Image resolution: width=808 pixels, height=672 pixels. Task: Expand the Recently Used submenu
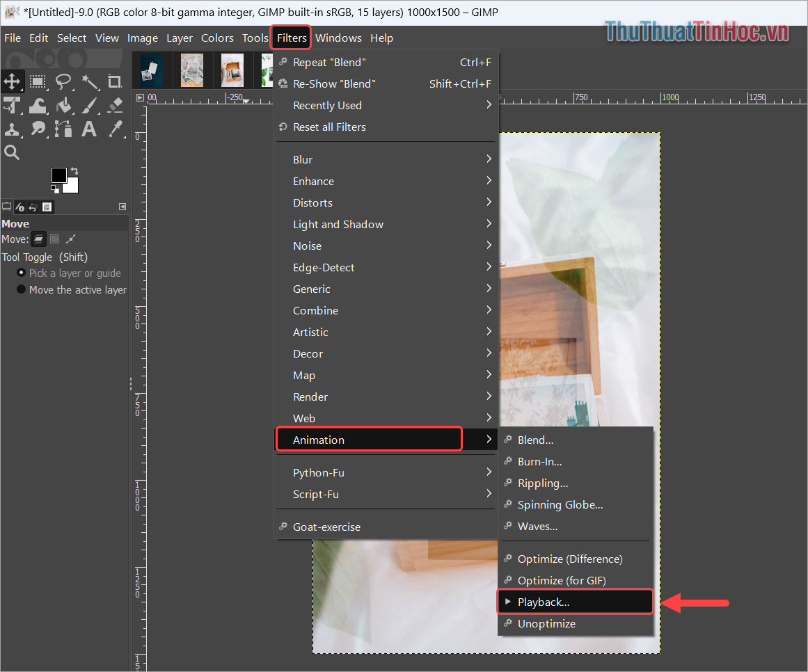pyautogui.click(x=386, y=106)
